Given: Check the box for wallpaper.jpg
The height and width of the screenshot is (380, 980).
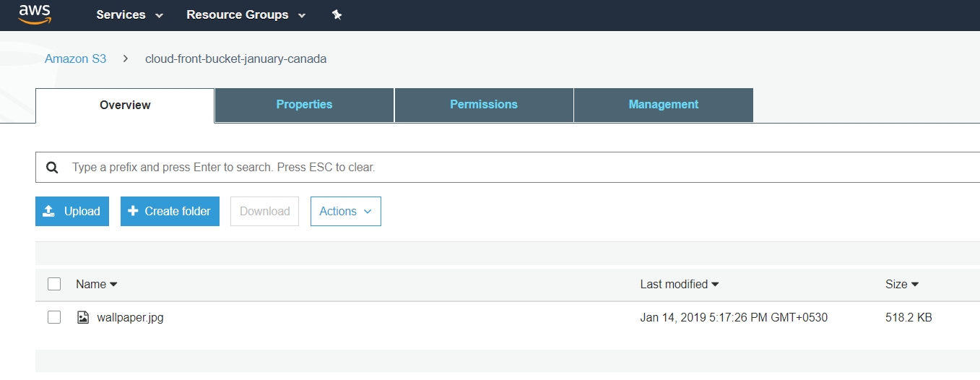Looking at the screenshot, I should 54,317.
